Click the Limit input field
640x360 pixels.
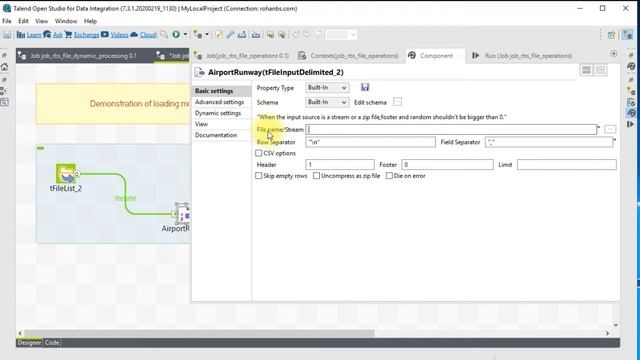[x=567, y=164]
